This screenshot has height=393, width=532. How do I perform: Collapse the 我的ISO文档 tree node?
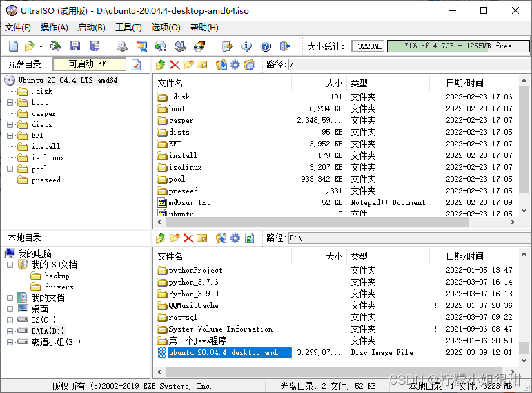pos(10,265)
